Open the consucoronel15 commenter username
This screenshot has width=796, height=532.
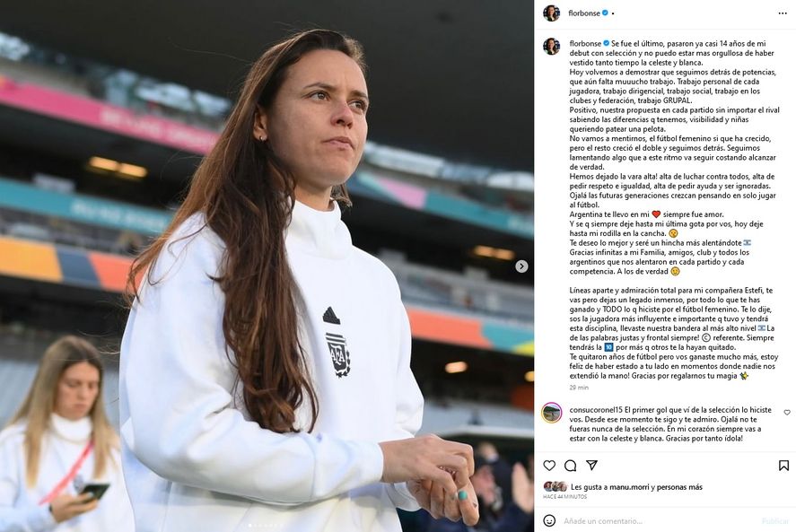point(596,410)
